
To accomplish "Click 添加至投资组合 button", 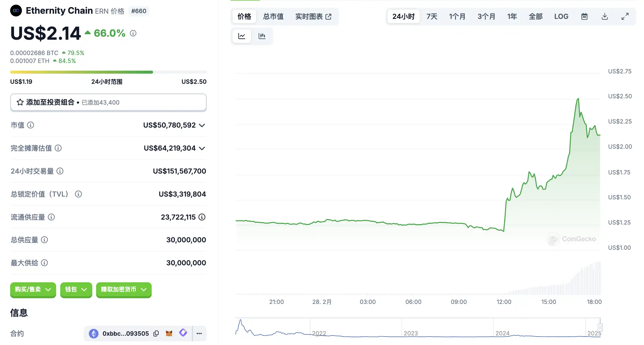I will [108, 102].
